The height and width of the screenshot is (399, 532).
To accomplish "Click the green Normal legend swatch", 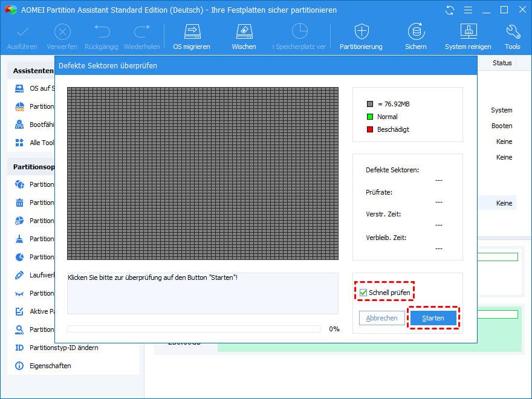I will tap(370, 117).
